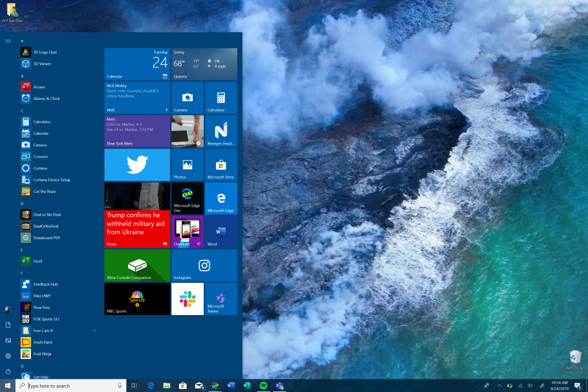Show hidden icons with the tray chevron
The image size is (588, 392).
tap(500, 386)
